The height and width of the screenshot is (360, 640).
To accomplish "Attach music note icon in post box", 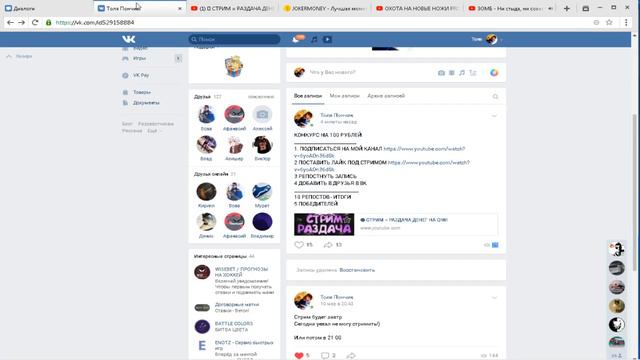I will tap(462, 73).
